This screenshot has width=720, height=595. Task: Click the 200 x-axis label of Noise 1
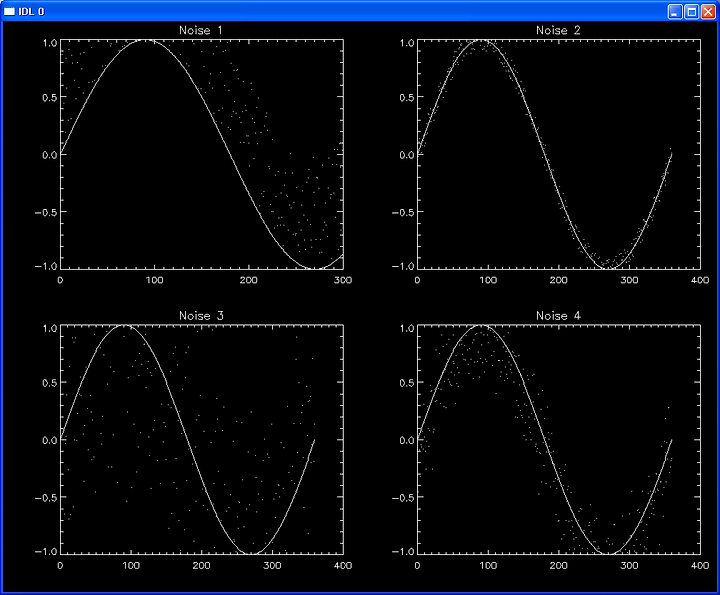click(248, 280)
